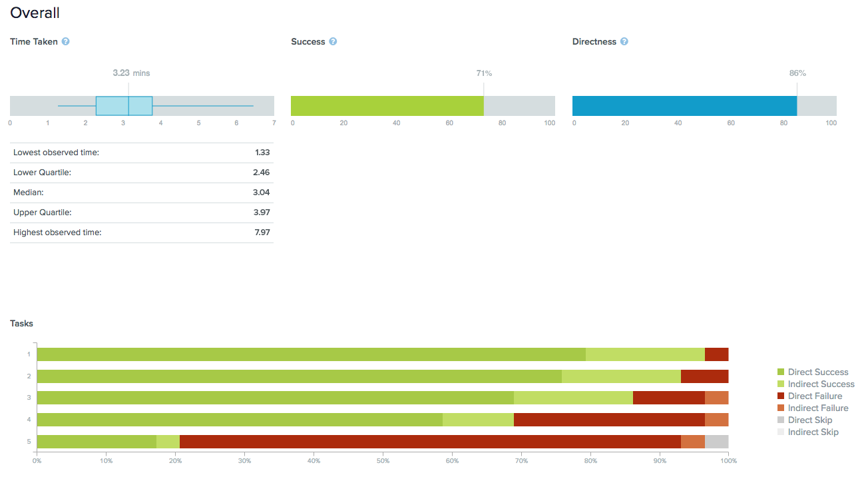Click the Indirect Skip legend label
Screen dimensions: 868x481
[x=813, y=432]
